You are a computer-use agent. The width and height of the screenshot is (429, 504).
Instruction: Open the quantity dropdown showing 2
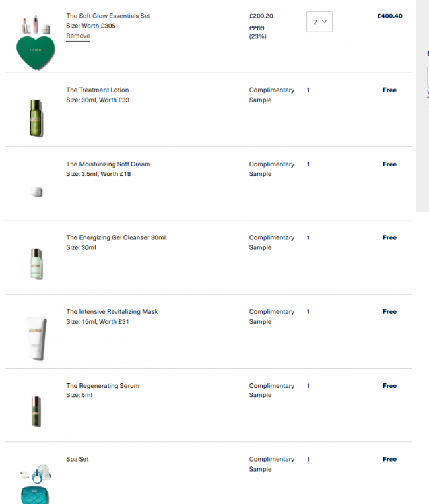(319, 22)
